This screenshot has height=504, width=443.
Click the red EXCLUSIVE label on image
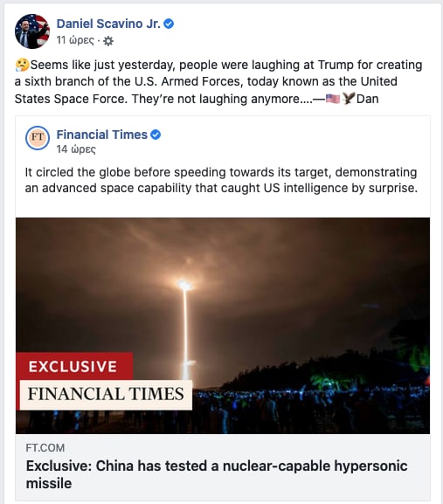pyautogui.click(x=74, y=367)
